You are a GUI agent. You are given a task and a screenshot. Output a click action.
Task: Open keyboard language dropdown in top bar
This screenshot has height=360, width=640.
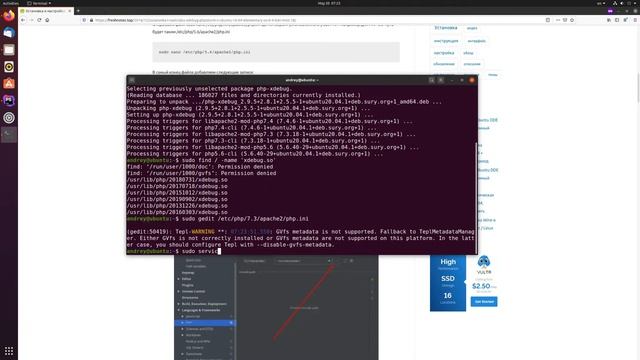click(601, 3)
